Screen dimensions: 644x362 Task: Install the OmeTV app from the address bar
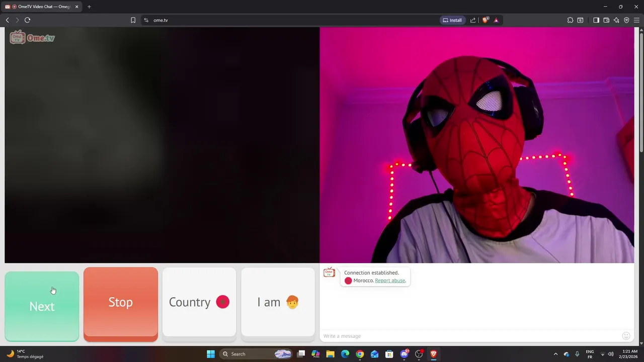click(452, 20)
